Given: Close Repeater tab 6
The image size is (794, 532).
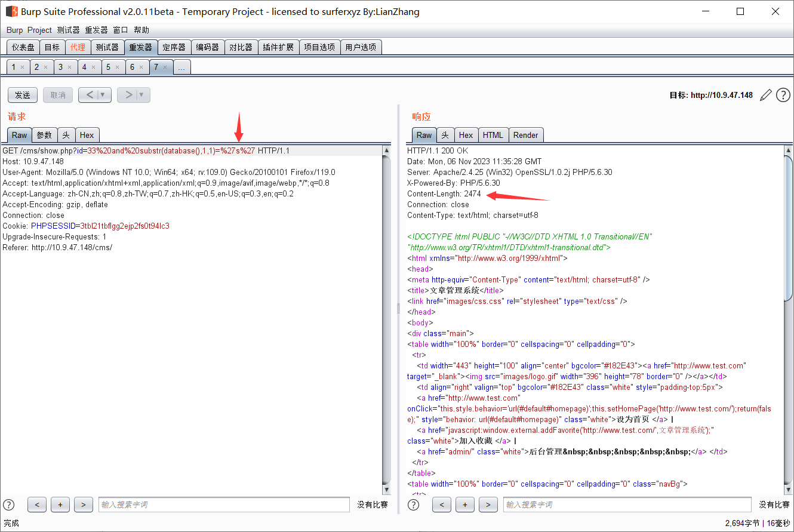Looking at the screenshot, I should point(141,67).
